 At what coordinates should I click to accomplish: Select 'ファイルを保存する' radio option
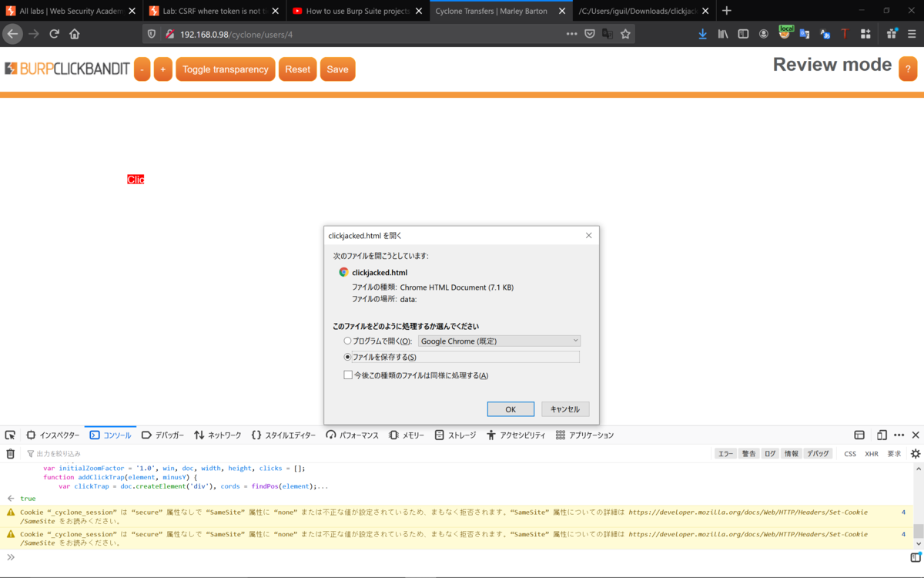(x=348, y=357)
